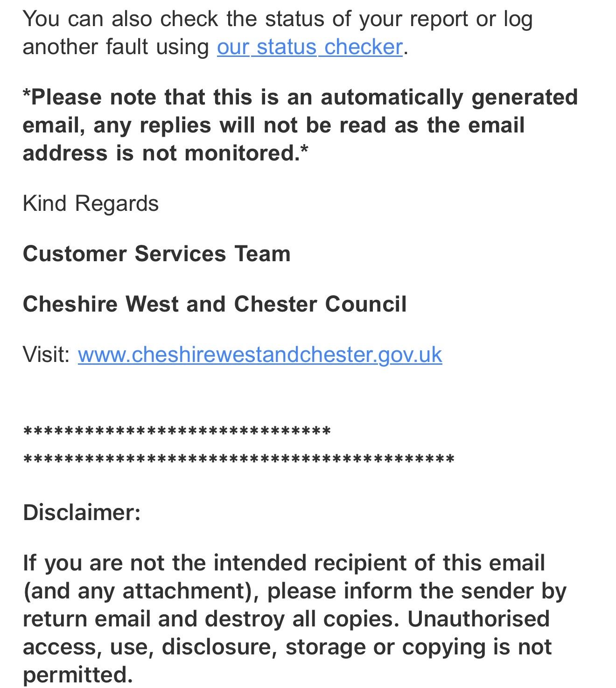Open the "our status checker" link
The width and height of the screenshot is (616, 688).
[x=309, y=47]
